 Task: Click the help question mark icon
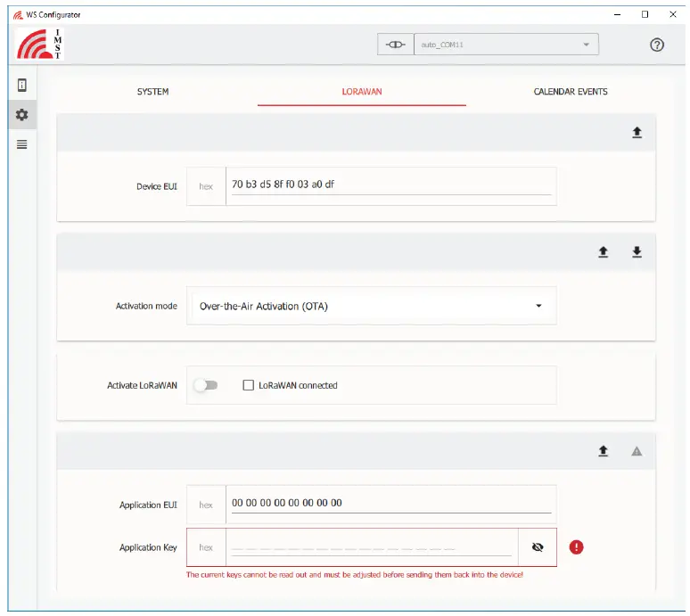tap(657, 45)
